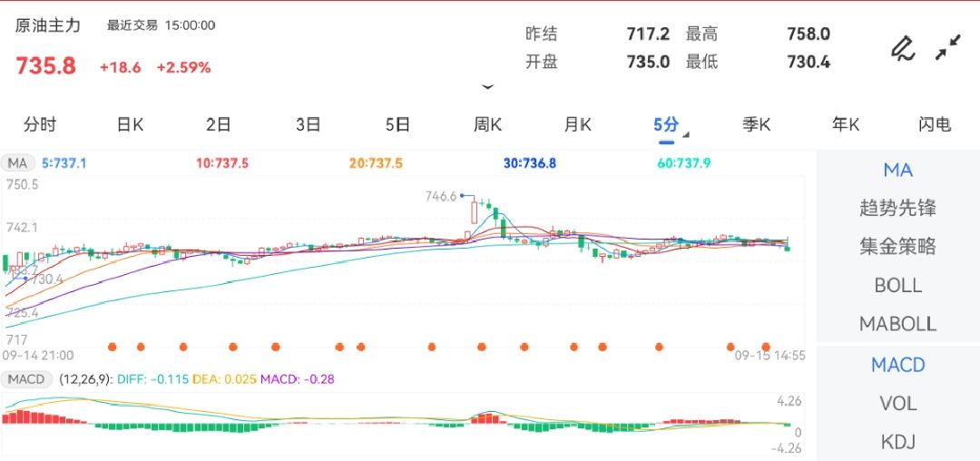Screen dimensions: 980x461
Task: Click the 原油主力 contract name
Action: 48,25
